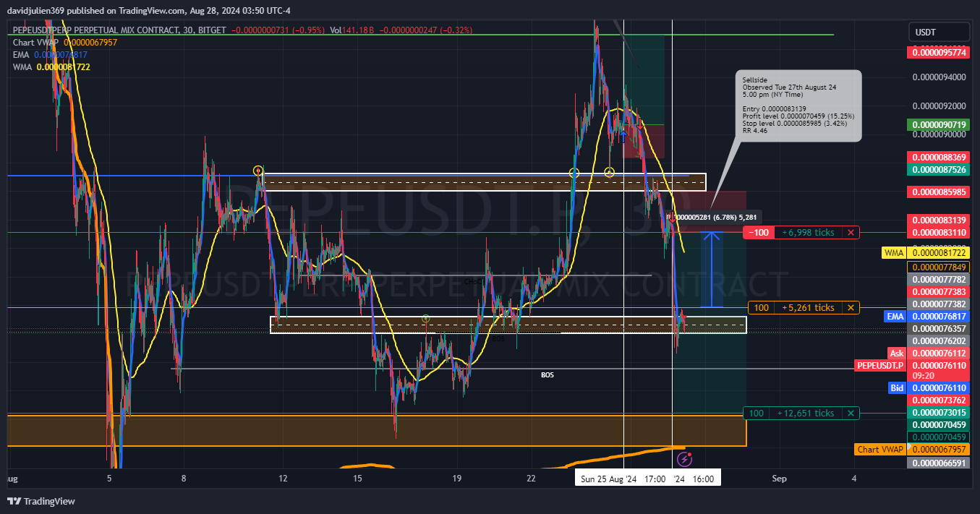The image size is (980, 514).
Task: Select the -100 quantity tag
Action: click(759, 233)
